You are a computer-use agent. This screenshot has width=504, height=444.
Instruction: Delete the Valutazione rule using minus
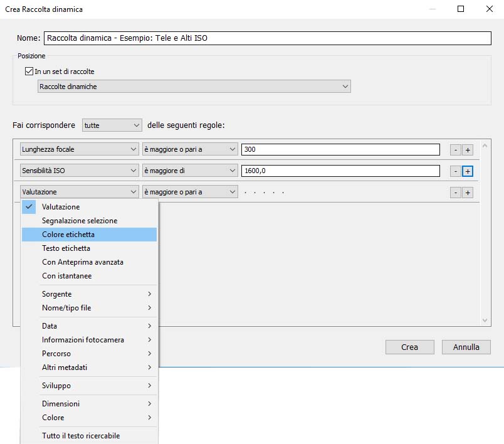[456, 193]
